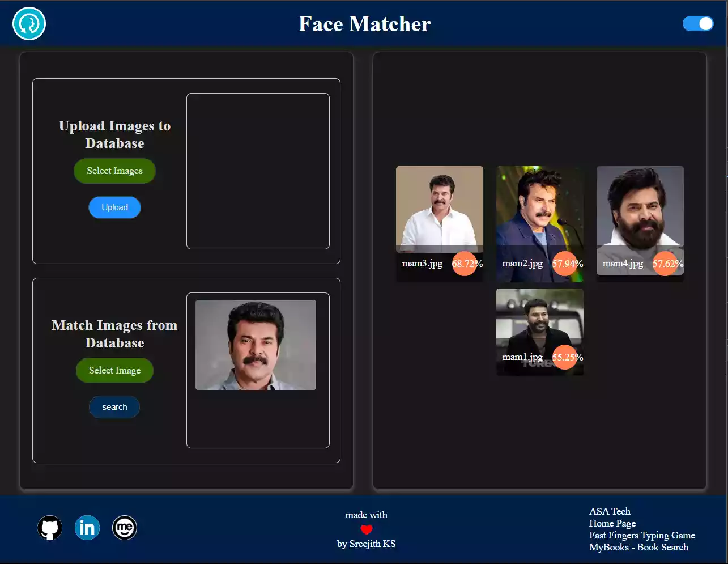
Task: Click the 55.25% match score badge
Action: click(x=565, y=357)
